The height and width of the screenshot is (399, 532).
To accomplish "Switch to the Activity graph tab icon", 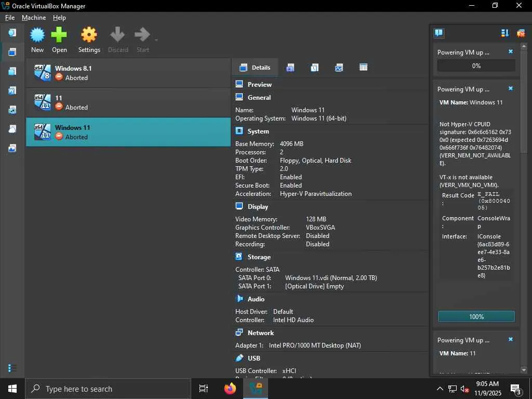I will click(339, 67).
